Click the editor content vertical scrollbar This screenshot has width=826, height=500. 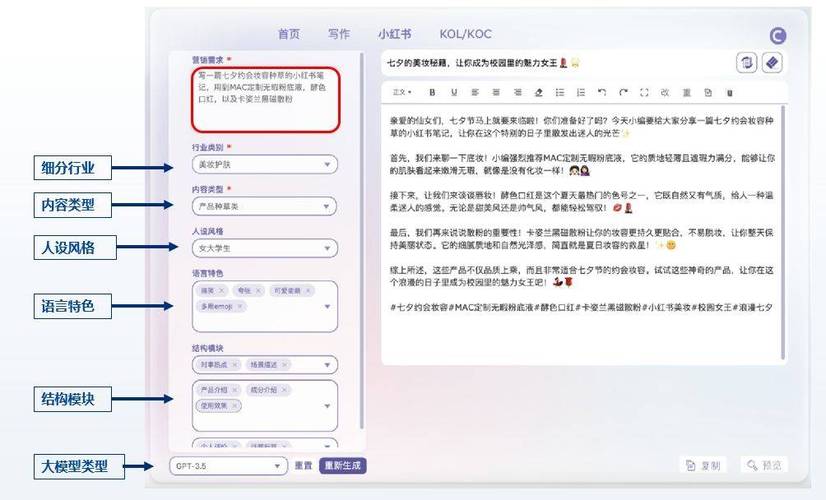(783, 232)
